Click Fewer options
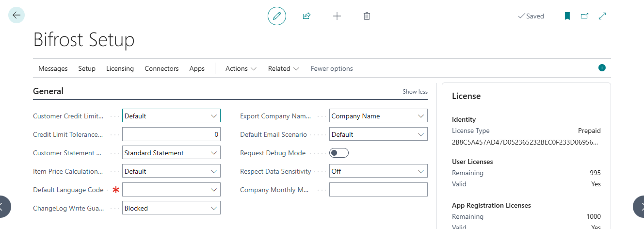Screen dimensions: 644x229 point(332,68)
